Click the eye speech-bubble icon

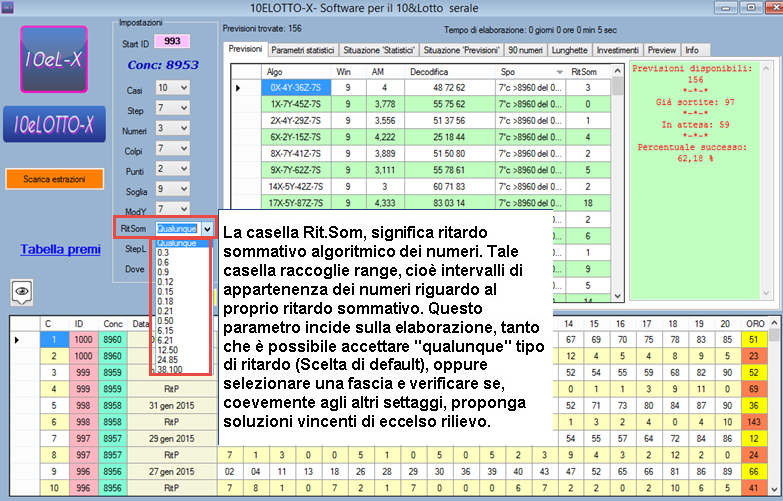tap(22, 292)
